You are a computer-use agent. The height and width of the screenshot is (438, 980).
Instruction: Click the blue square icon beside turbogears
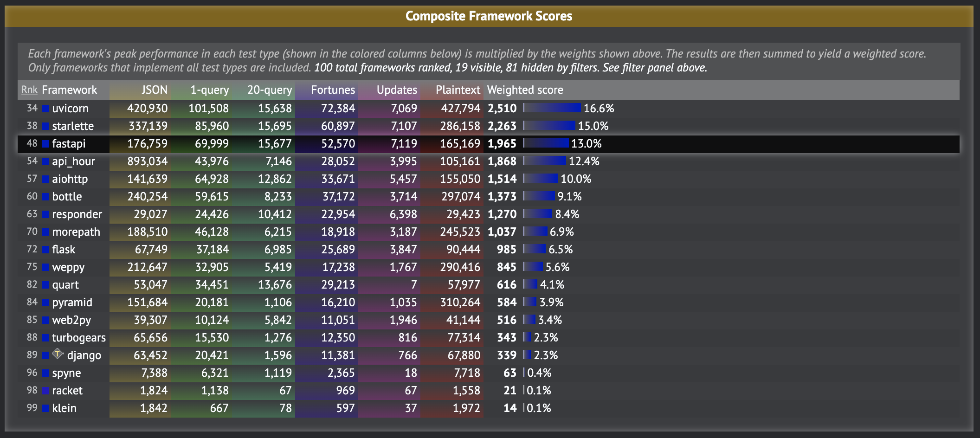(45, 338)
